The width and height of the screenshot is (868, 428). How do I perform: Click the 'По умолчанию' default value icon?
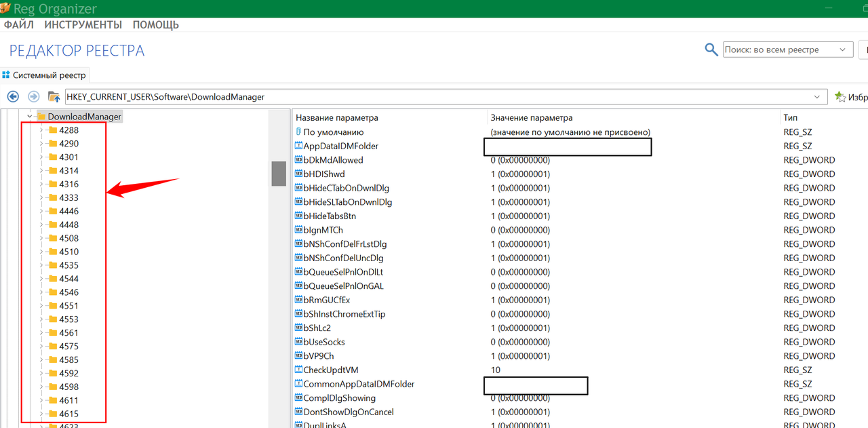[298, 132]
